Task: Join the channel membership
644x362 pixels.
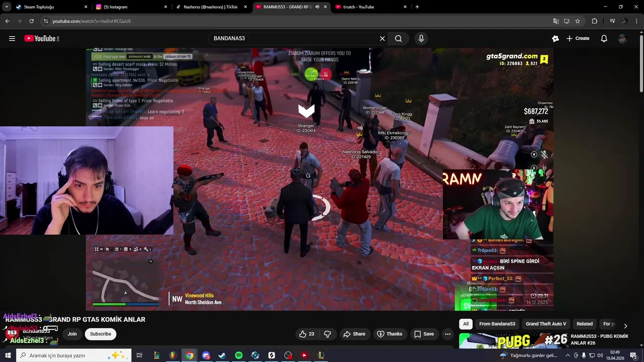Action: pos(72,334)
